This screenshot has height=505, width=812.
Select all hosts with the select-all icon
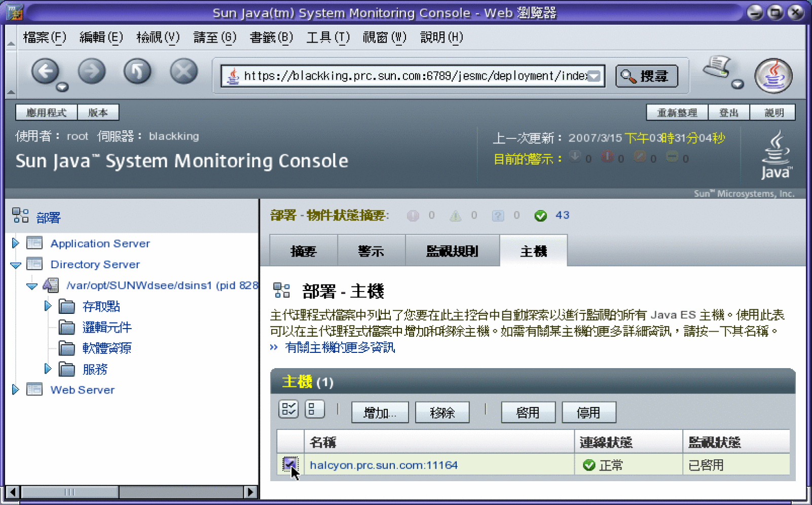[288, 409]
